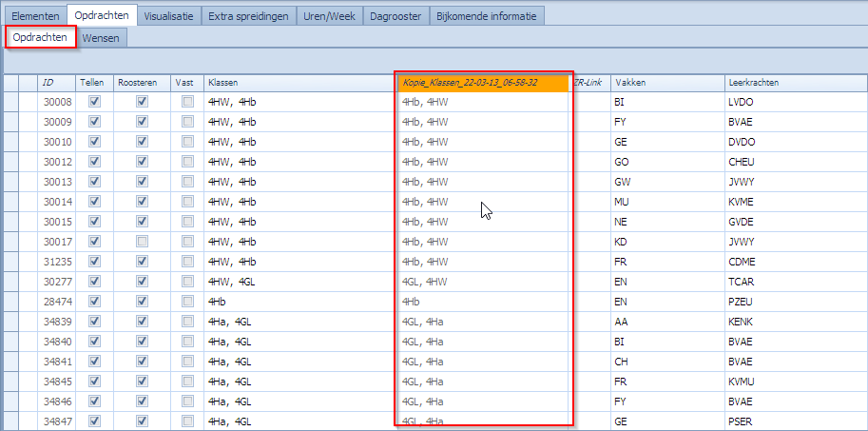Image resolution: width=868 pixels, height=431 pixels.
Task: Go to the Dagrooster tab
Action: tap(395, 16)
